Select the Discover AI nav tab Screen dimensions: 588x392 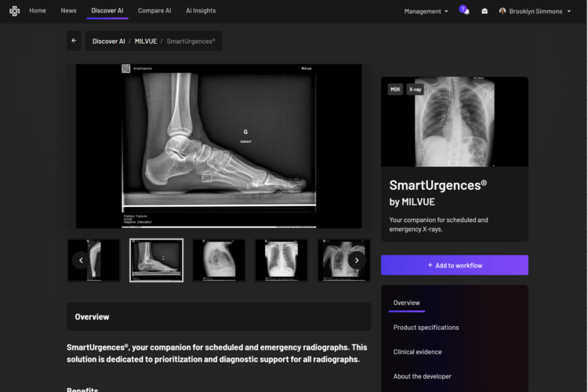pyautogui.click(x=107, y=10)
